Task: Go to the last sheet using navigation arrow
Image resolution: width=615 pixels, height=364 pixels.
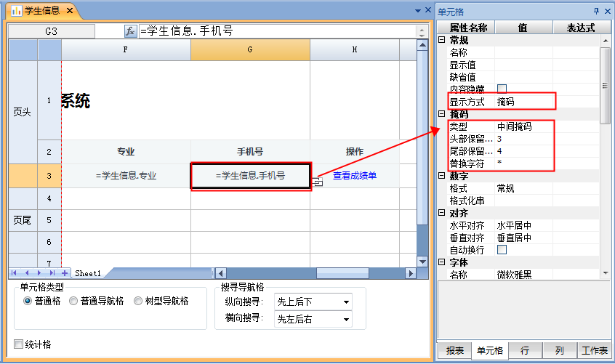Action: pos(52,273)
